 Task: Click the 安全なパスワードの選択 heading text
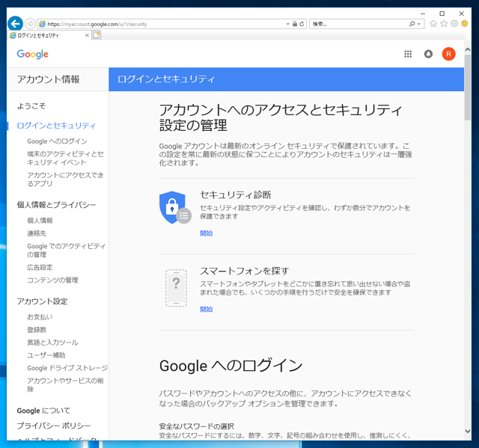(196, 426)
